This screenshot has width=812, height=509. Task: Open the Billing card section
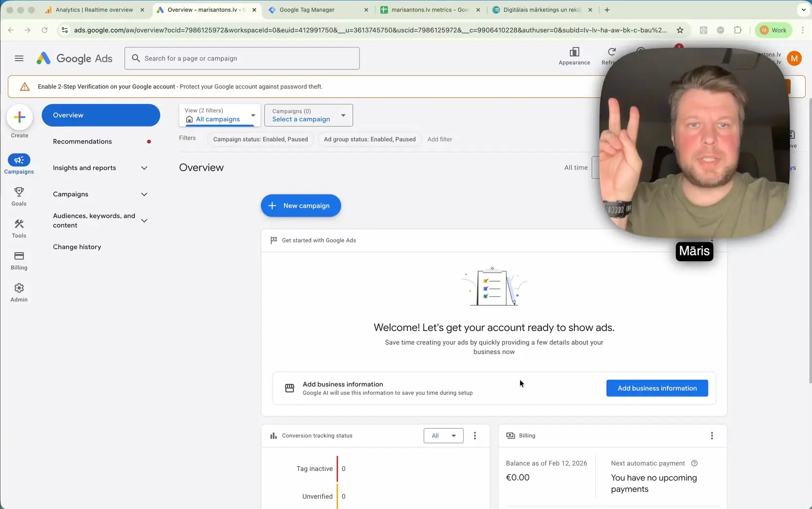19,260
